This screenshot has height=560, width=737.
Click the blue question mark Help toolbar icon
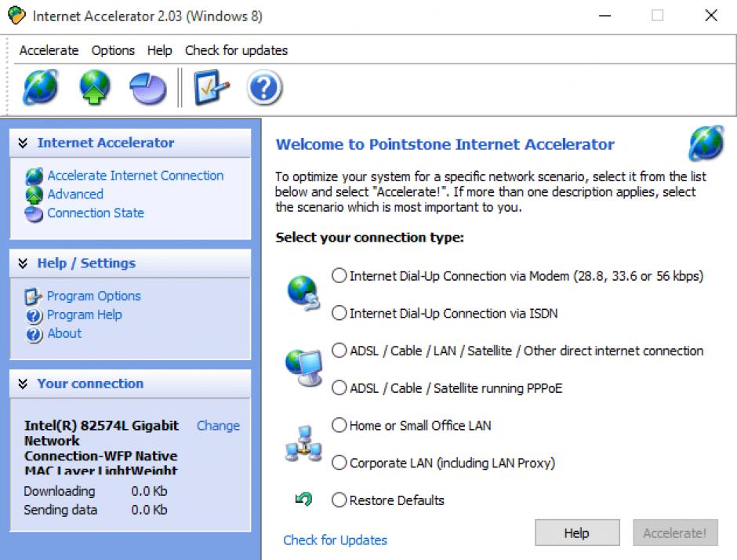pyautogui.click(x=264, y=88)
